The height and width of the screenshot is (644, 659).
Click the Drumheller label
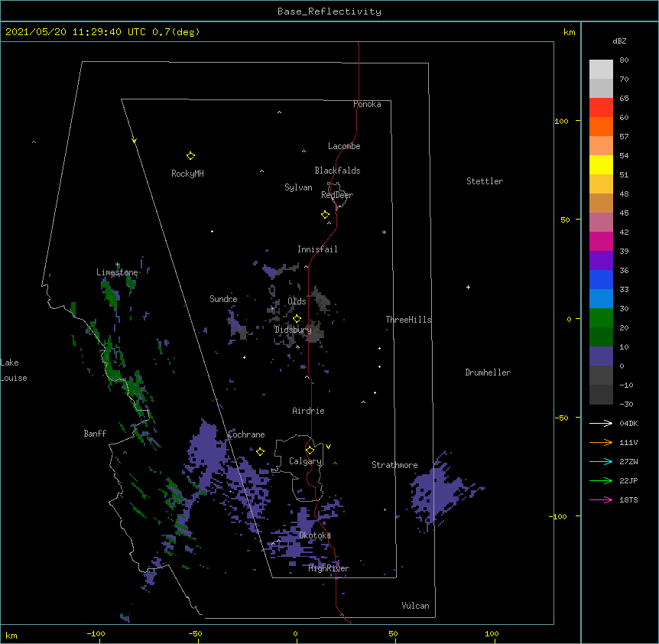[x=488, y=372]
